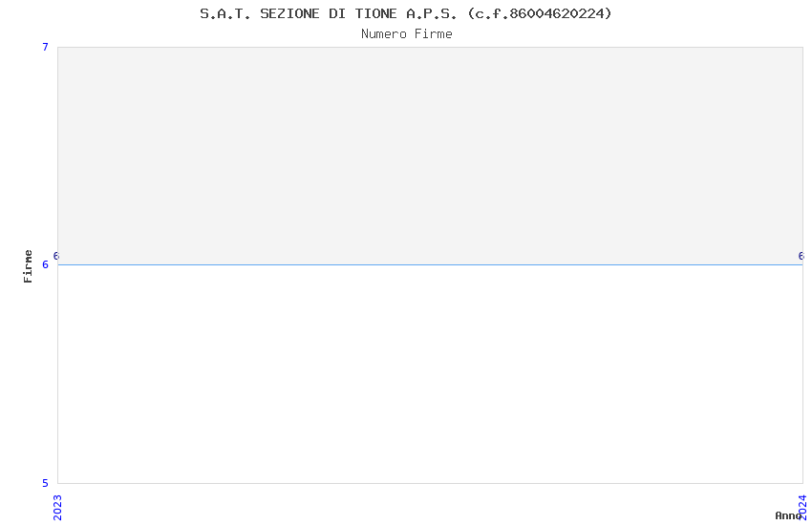The height and width of the screenshot is (525, 812).
Task: Select the y-axis value 5
Action: [45, 483]
